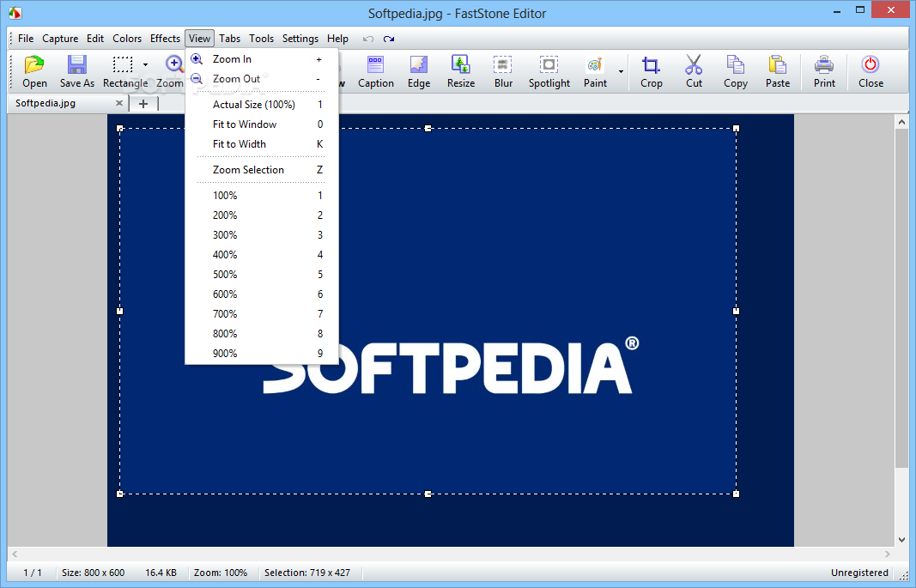Set zoom to 200% in menu
The width and height of the screenshot is (916, 588).
click(x=262, y=215)
